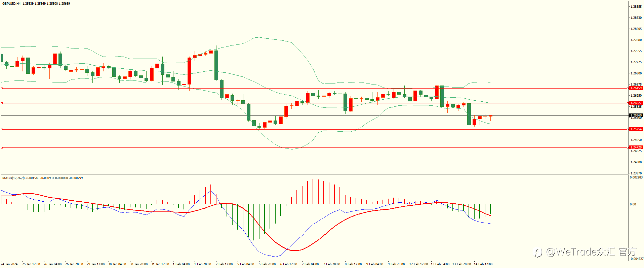Click the MACD 0.00 scale label

[x=633, y=204]
